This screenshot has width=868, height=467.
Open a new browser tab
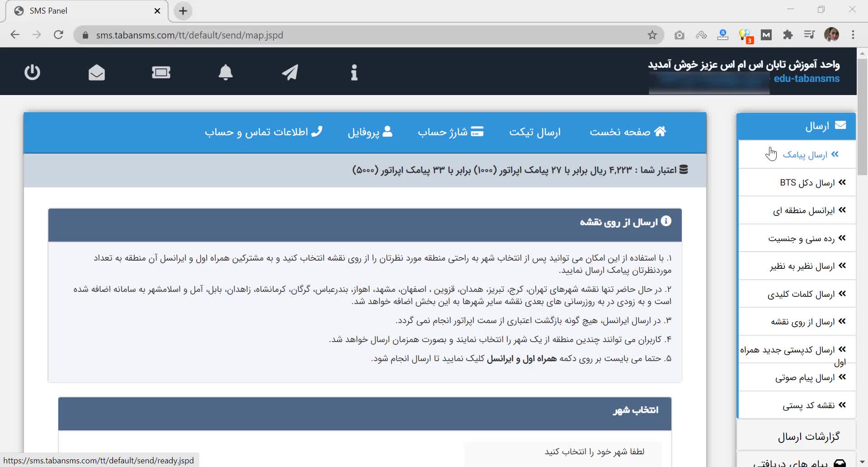(x=183, y=11)
